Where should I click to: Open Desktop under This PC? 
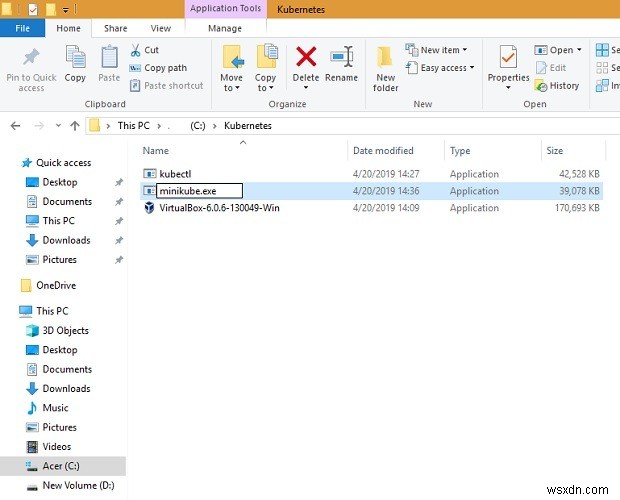coord(60,350)
